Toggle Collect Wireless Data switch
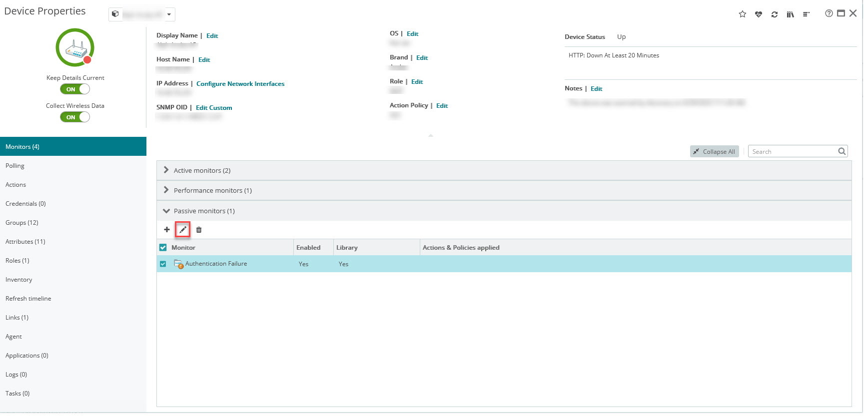 [75, 117]
